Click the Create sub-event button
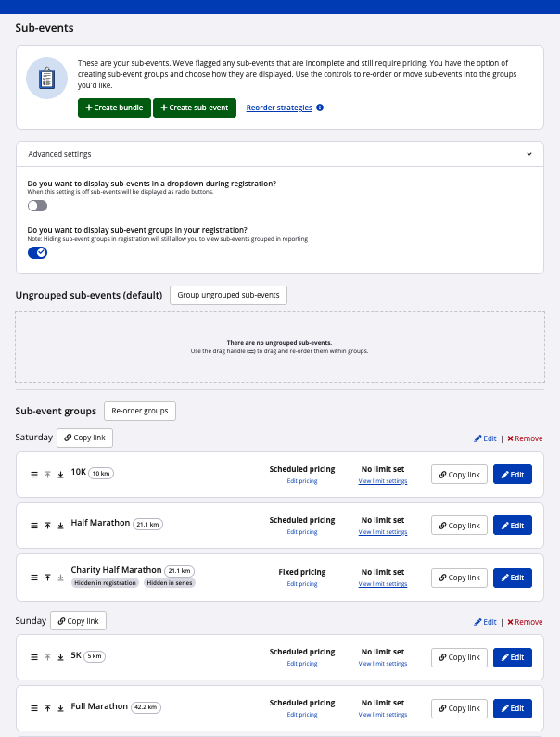This screenshot has width=560, height=737. pos(195,108)
